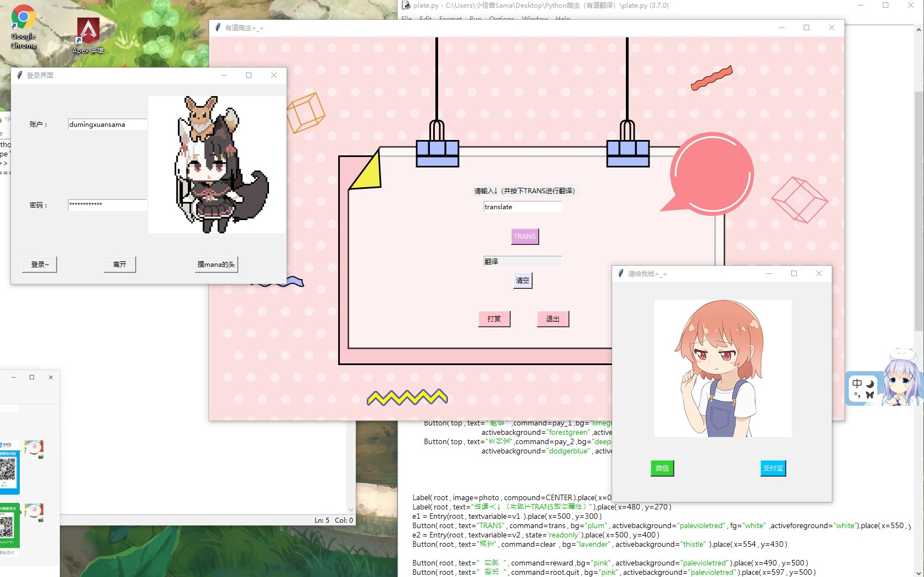Open the Edit menu in IDLE

click(x=425, y=19)
